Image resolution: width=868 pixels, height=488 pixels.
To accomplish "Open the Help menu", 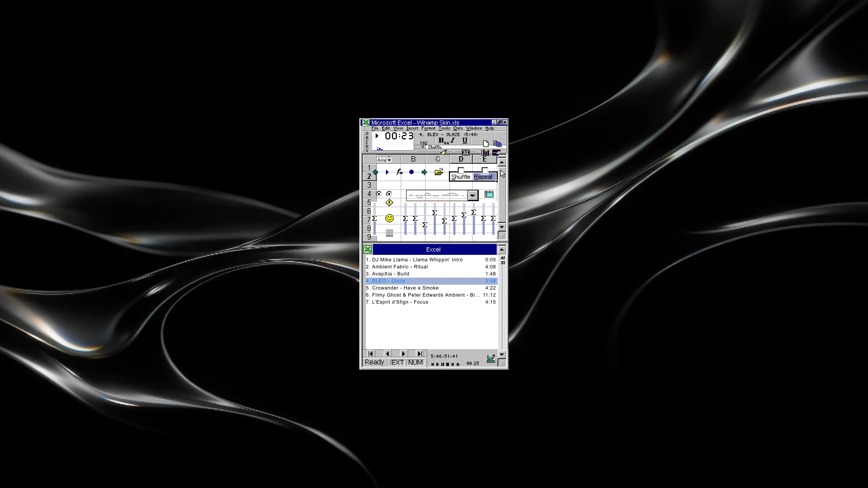I will pyautogui.click(x=490, y=128).
